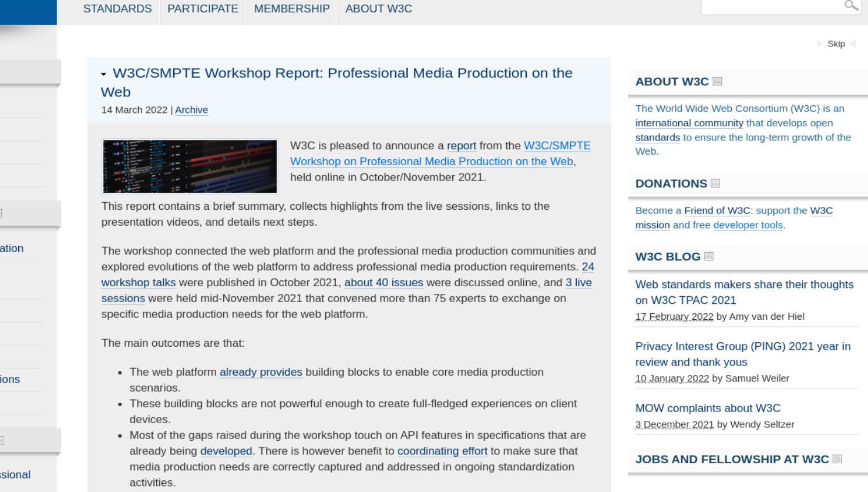Click the 'coordinating effort' link
The height and width of the screenshot is (492, 868).
pos(442,451)
